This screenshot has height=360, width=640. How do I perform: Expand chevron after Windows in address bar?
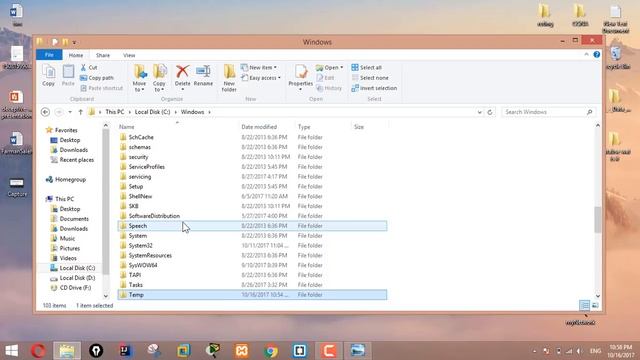point(209,112)
